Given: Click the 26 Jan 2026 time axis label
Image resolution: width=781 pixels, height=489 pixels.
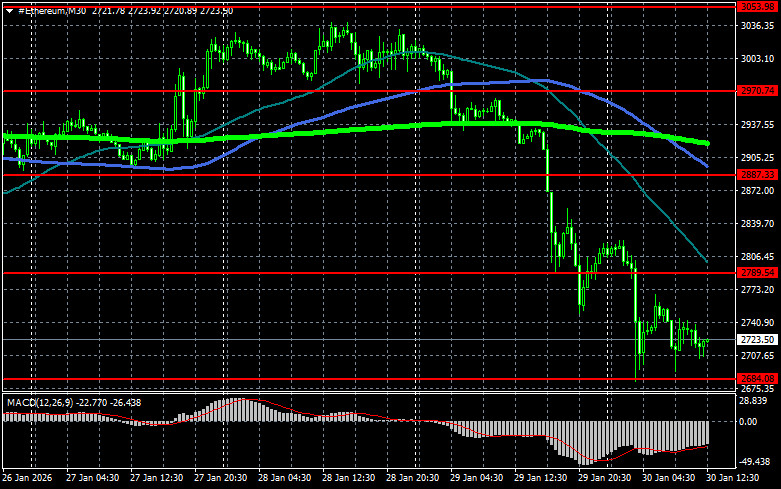Looking at the screenshot, I should (x=27, y=479).
